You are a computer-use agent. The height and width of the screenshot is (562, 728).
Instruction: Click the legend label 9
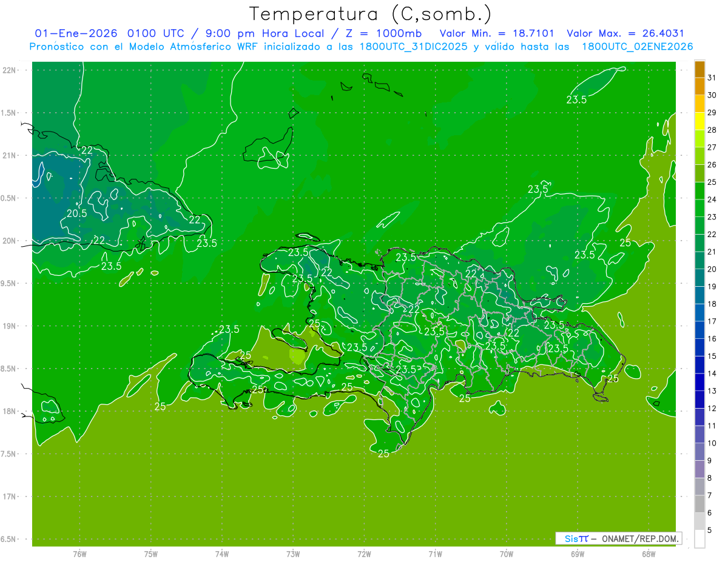pyautogui.click(x=710, y=461)
